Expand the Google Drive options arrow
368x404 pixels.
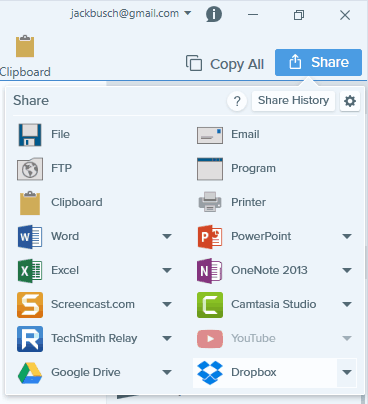coord(167,373)
